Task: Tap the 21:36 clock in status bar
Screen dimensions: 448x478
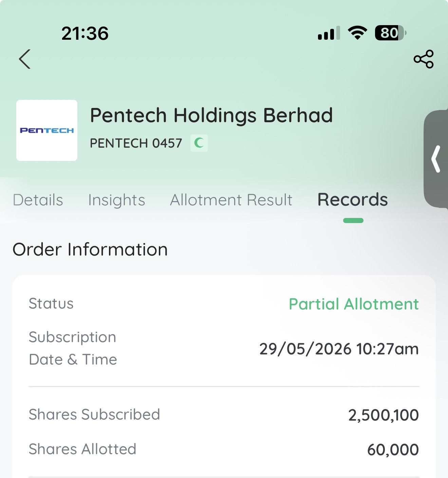Action: 85,33
